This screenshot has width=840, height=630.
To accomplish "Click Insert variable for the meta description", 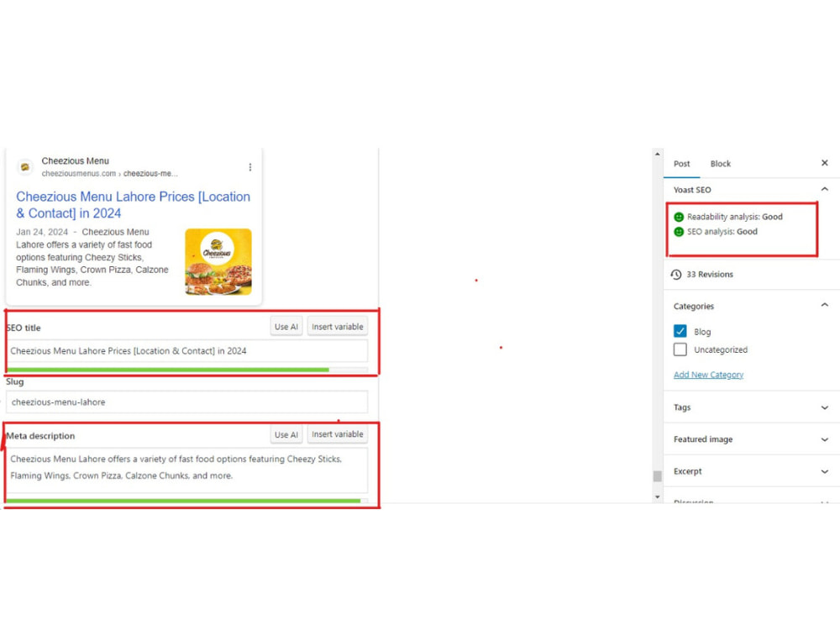I will 338,434.
